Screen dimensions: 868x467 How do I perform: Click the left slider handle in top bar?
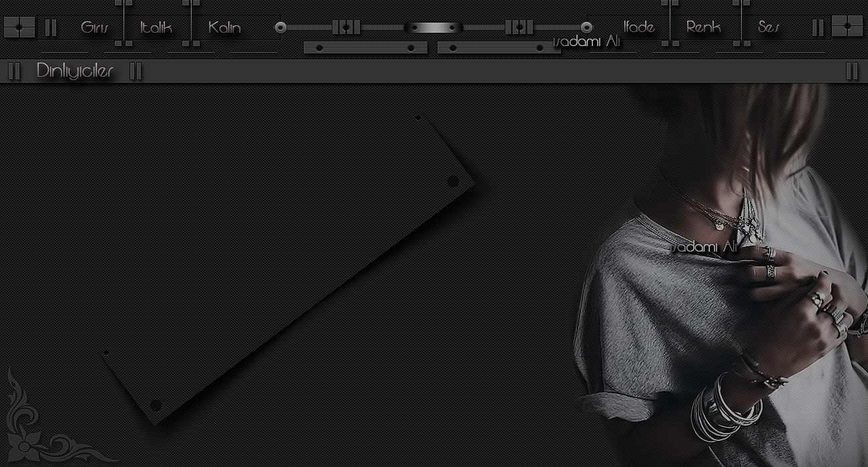(346, 27)
